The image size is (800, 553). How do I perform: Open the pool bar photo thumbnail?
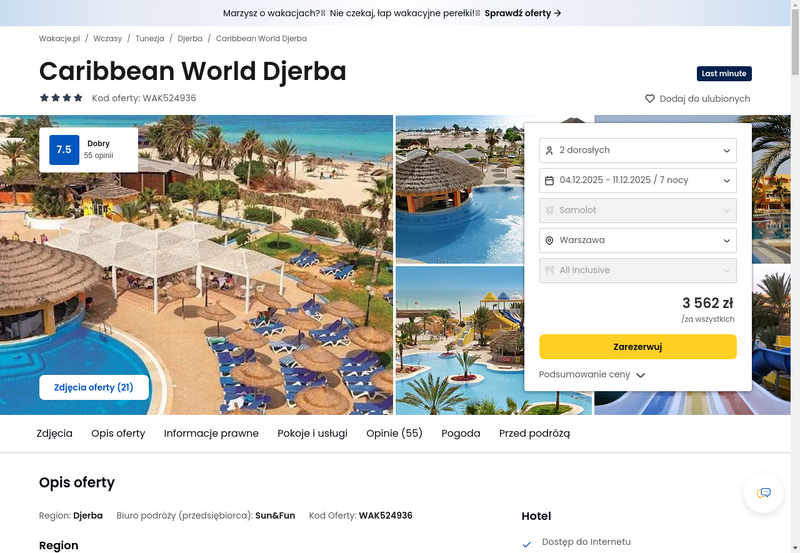click(x=459, y=189)
